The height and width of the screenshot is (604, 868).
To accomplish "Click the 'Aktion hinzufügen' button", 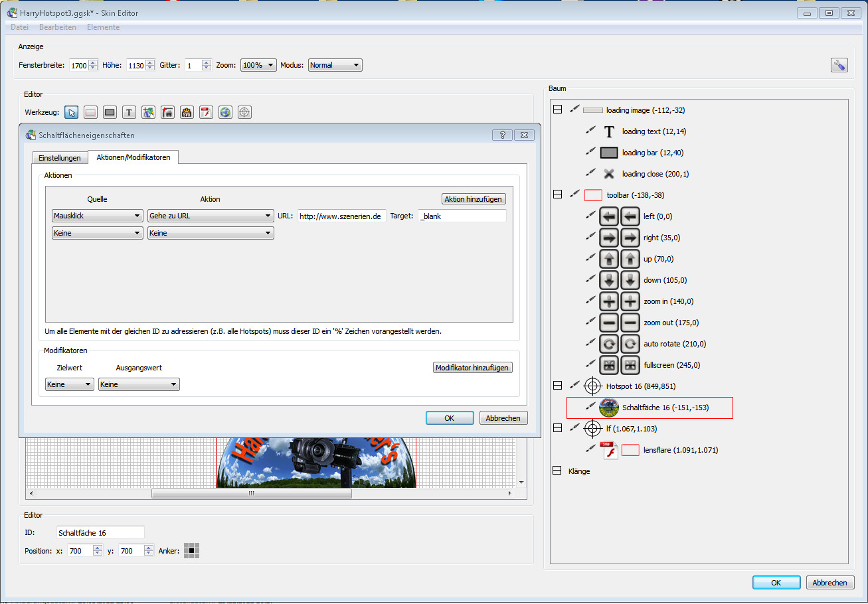I will click(x=474, y=199).
